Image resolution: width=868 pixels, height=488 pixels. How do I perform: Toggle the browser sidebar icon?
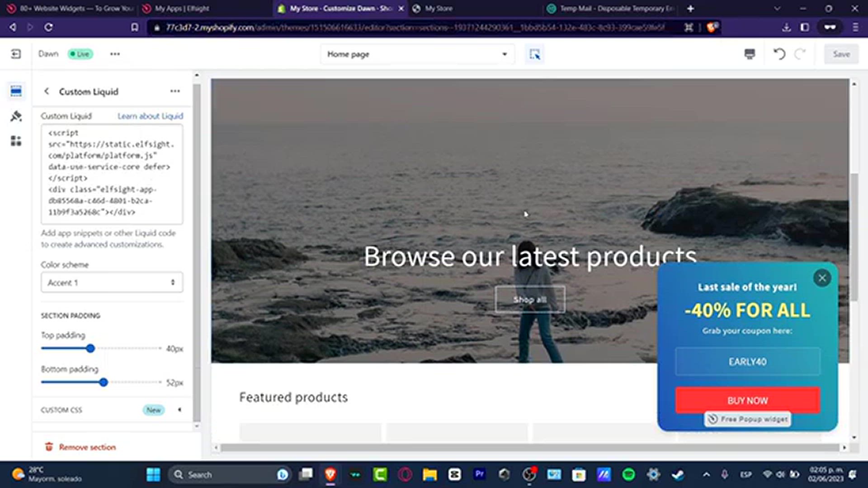[805, 27]
